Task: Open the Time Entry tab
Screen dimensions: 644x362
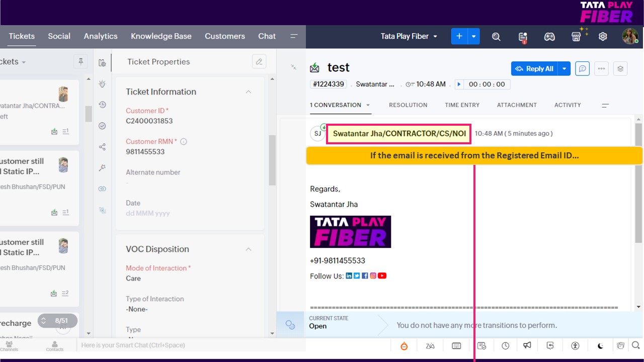Action: (x=462, y=105)
